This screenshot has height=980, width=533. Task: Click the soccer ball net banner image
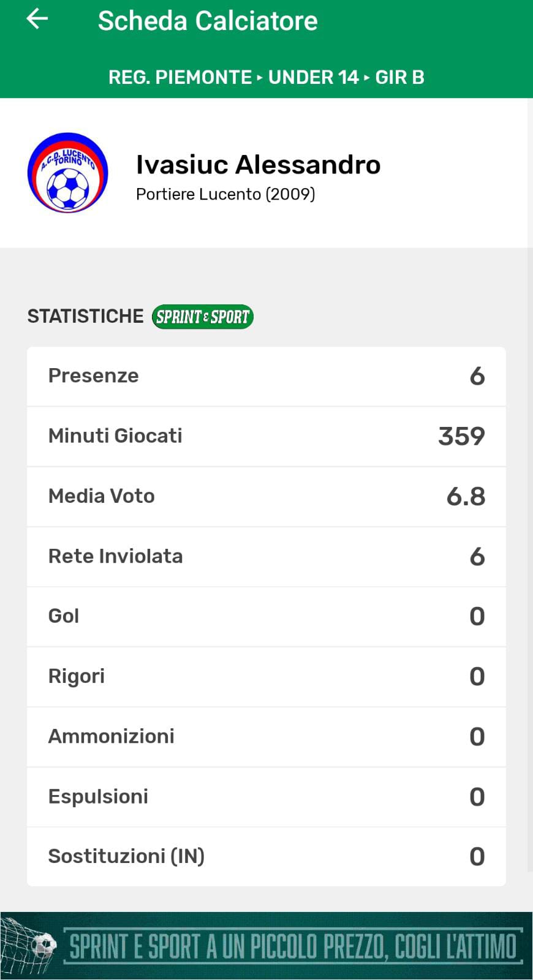(x=31, y=946)
